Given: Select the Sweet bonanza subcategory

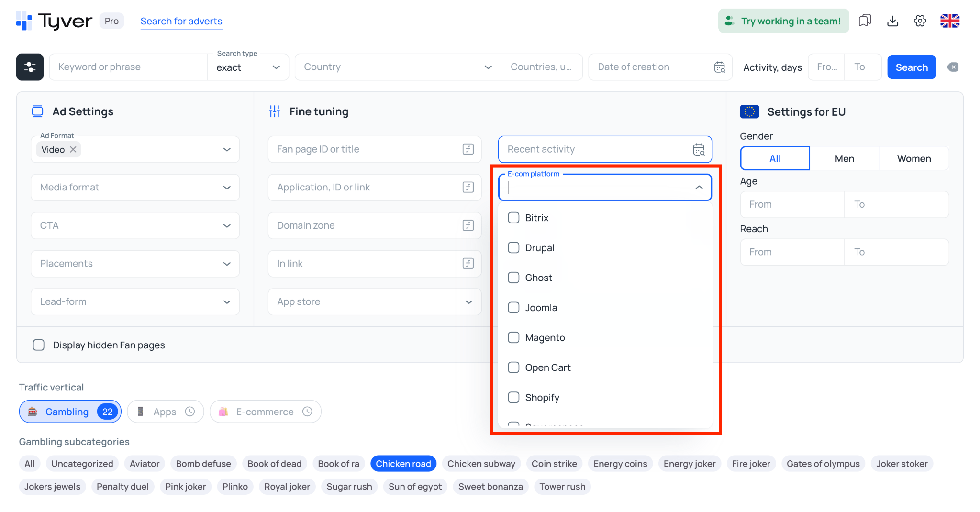Looking at the screenshot, I should click(490, 487).
